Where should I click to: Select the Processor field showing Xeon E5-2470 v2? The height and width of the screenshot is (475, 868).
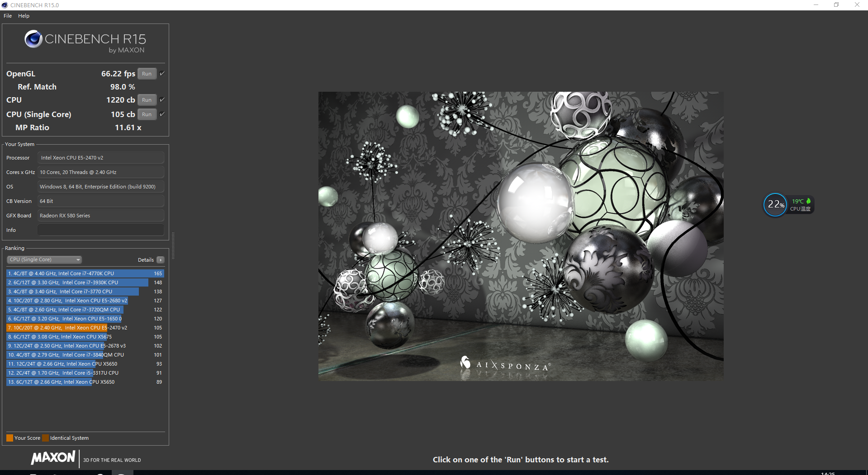100,158
